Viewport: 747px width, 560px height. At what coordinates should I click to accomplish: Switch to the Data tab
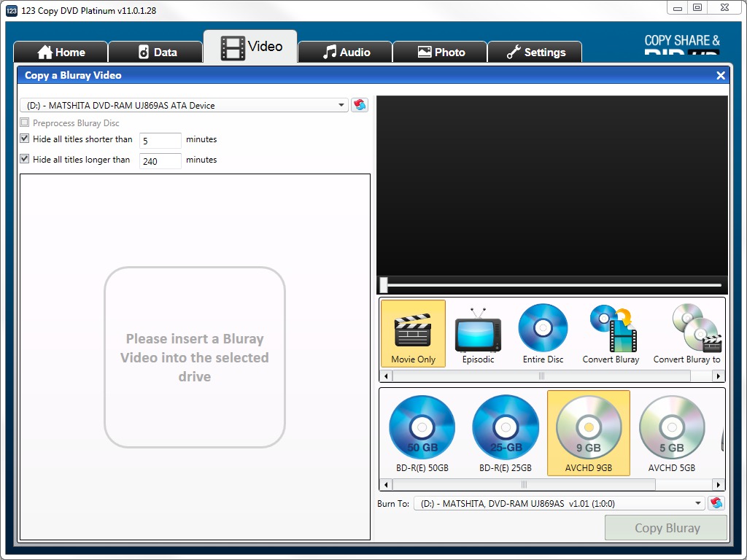click(156, 52)
